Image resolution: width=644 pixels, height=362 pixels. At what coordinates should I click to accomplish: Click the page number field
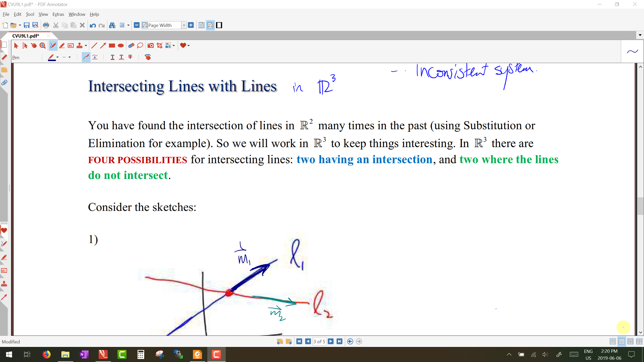319,342
